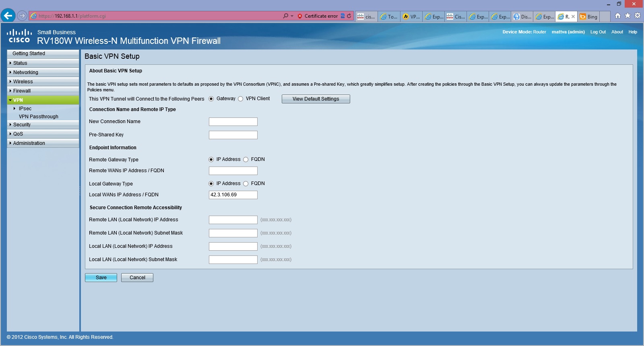Click the compatibility view icon
The width and height of the screenshot is (644, 346).
(343, 16)
